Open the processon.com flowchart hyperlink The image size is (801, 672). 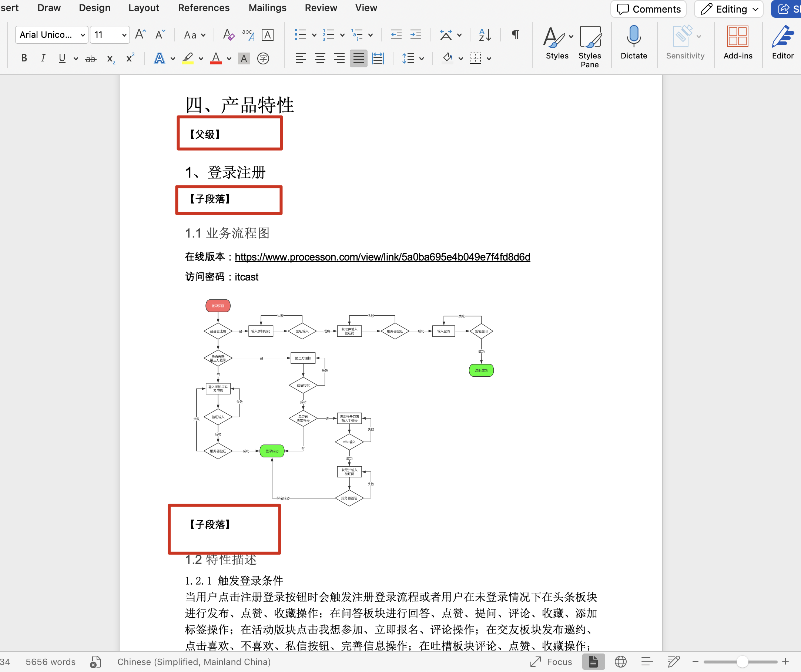[x=382, y=257]
